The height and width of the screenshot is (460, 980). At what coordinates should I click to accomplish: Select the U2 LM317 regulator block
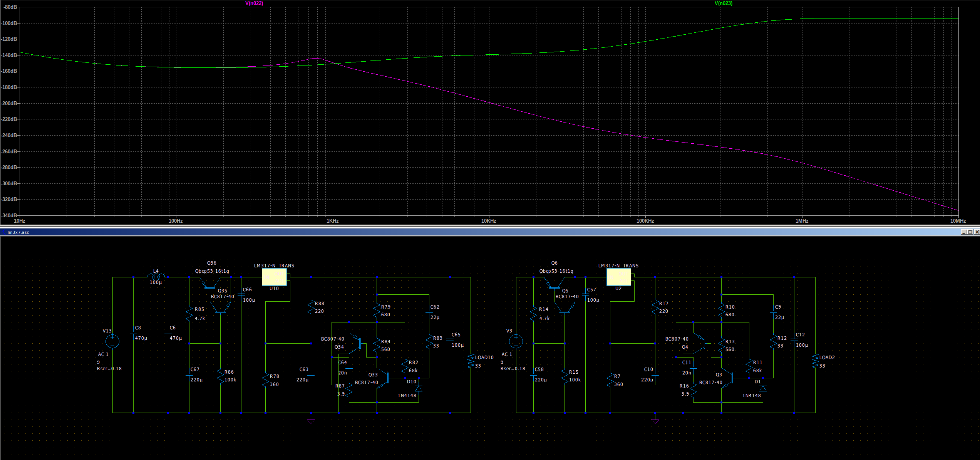(618, 277)
